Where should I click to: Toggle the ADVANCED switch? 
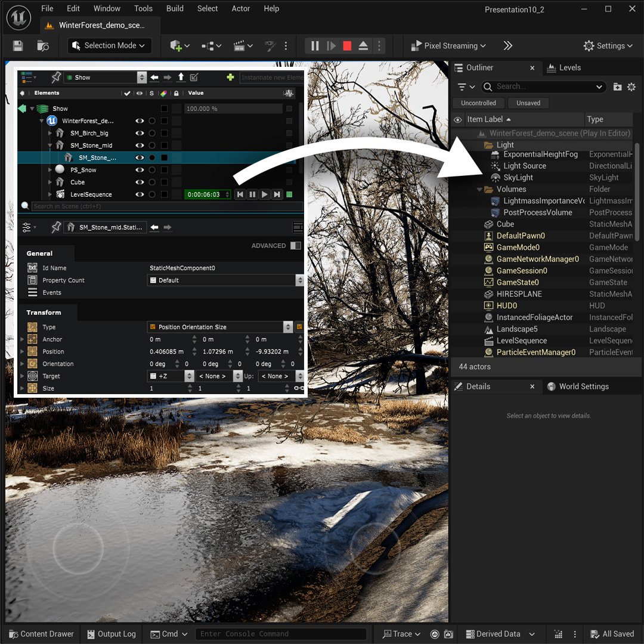pos(296,246)
